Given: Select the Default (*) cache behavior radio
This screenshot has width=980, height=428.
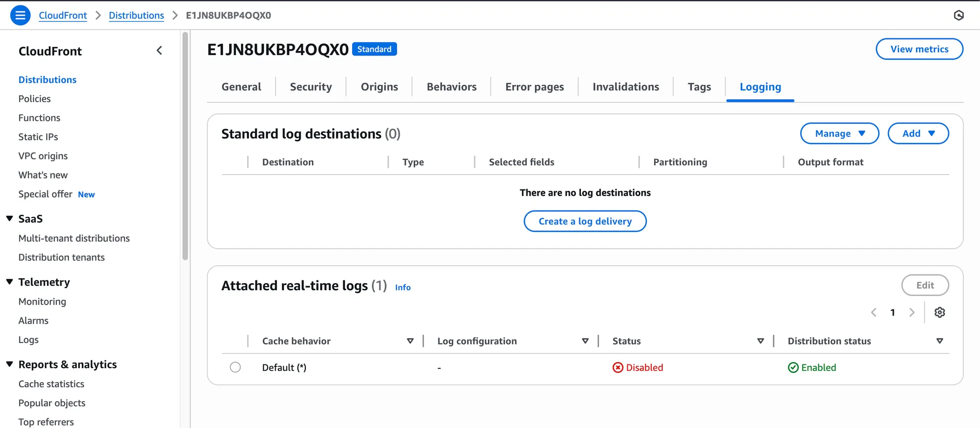Looking at the screenshot, I should 235,367.
